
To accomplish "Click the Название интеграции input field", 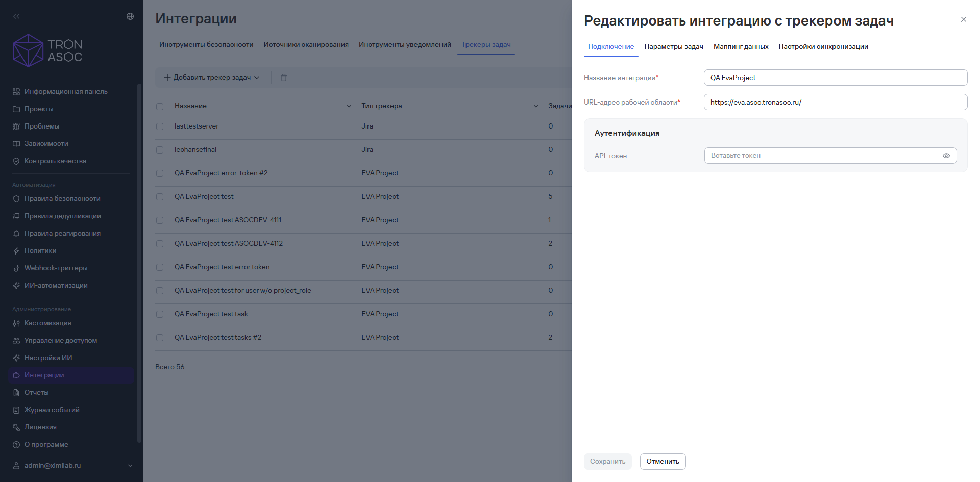I will point(836,78).
